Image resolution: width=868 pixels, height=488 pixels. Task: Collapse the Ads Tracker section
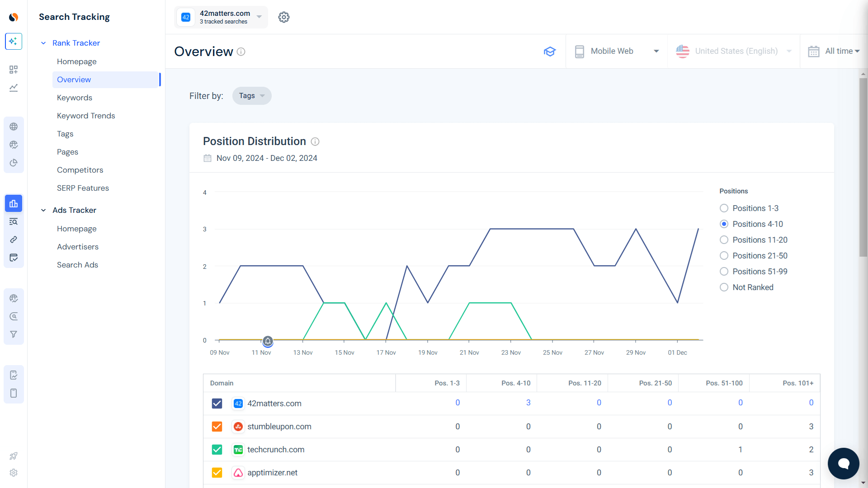[43, 210]
